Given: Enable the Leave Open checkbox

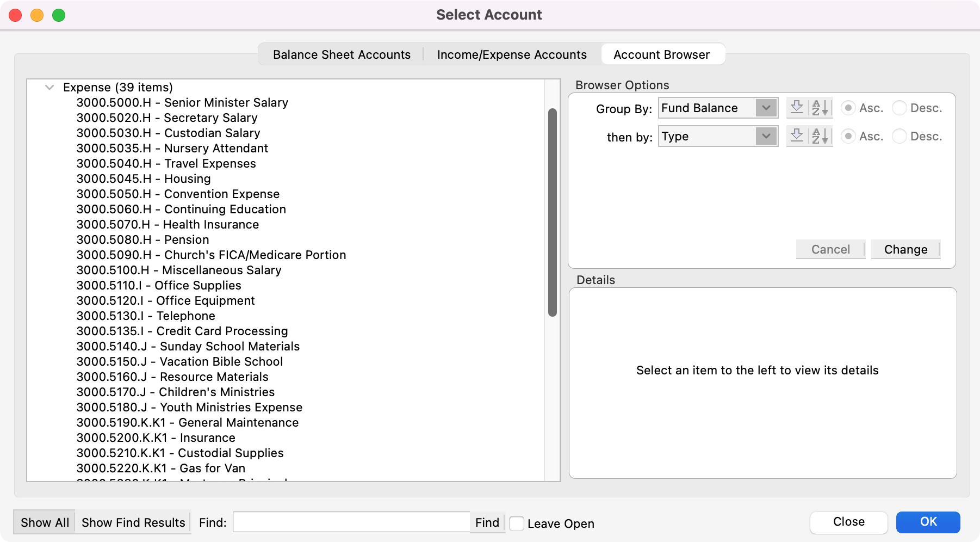Looking at the screenshot, I should 517,523.
